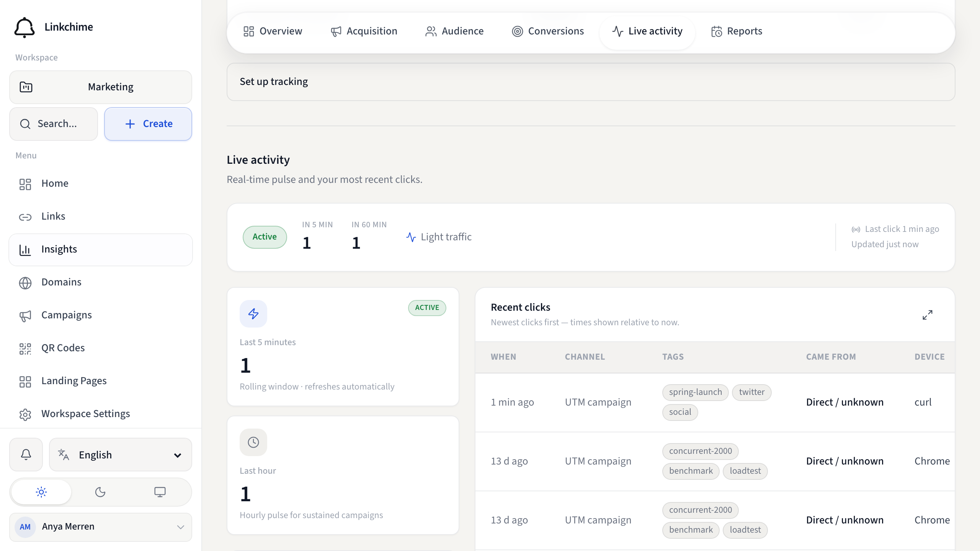Click the Search field
This screenshot has width=980, height=551.
54,124
